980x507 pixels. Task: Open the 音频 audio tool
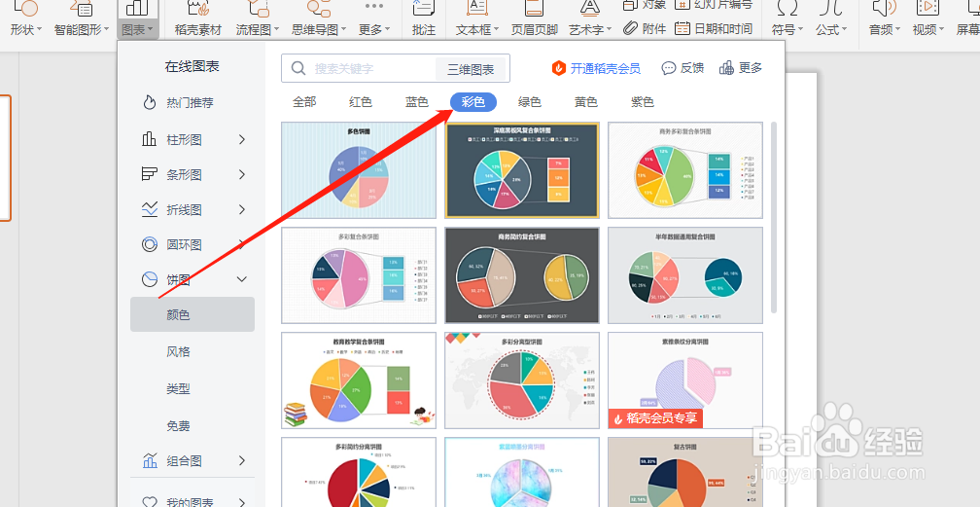coord(884,18)
